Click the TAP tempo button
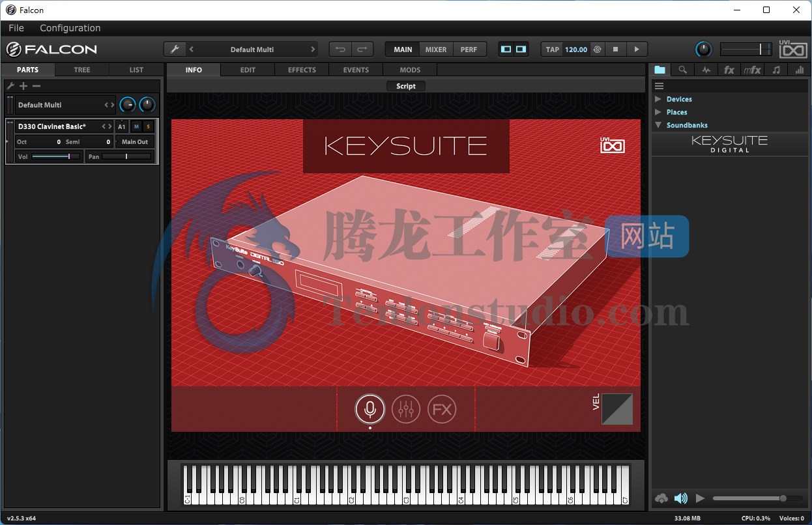812x525 pixels. pos(553,50)
